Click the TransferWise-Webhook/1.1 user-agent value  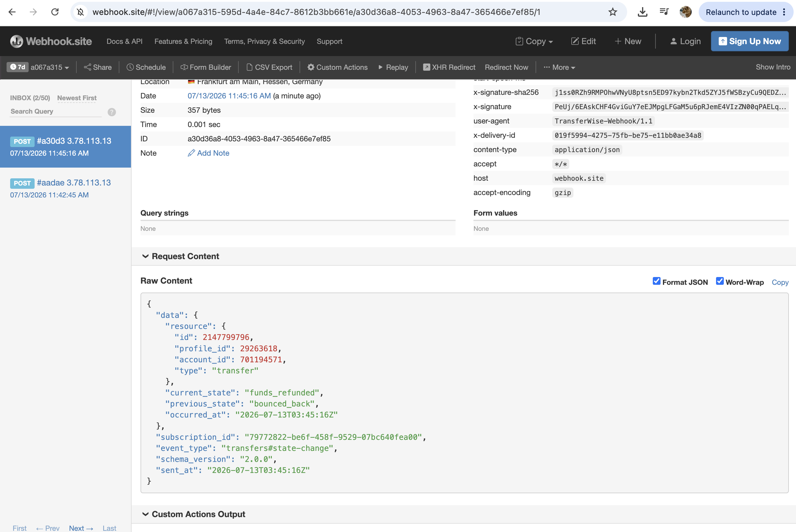603,121
